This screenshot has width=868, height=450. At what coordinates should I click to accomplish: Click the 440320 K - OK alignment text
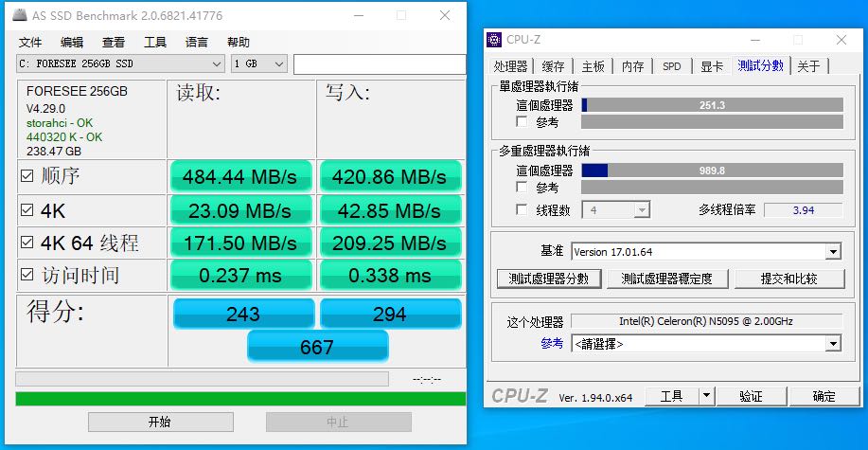click(x=64, y=136)
